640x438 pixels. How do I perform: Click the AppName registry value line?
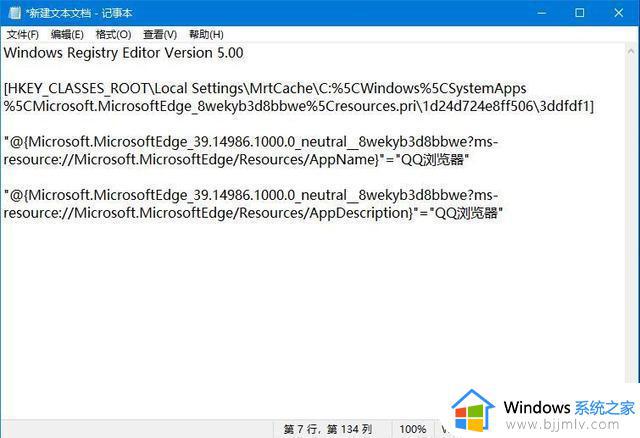click(x=236, y=160)
